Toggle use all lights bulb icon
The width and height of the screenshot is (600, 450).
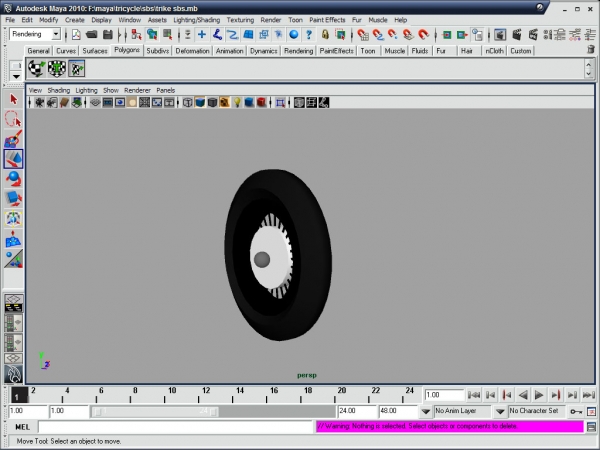click(x=237, y=103)
